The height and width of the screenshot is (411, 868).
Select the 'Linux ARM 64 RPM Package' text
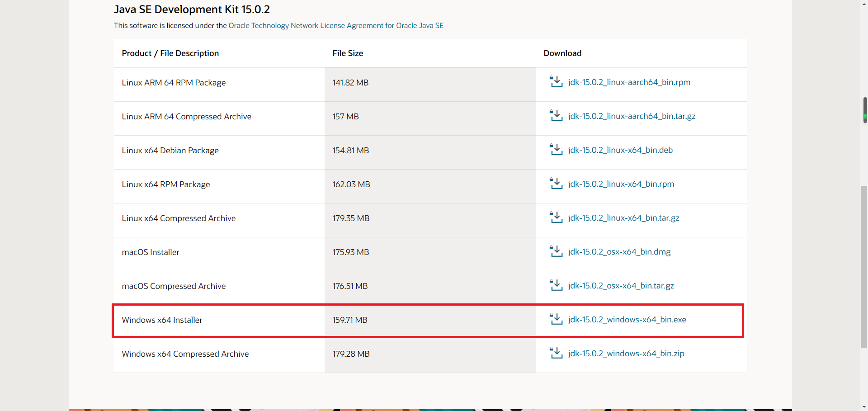click(174, 83)
